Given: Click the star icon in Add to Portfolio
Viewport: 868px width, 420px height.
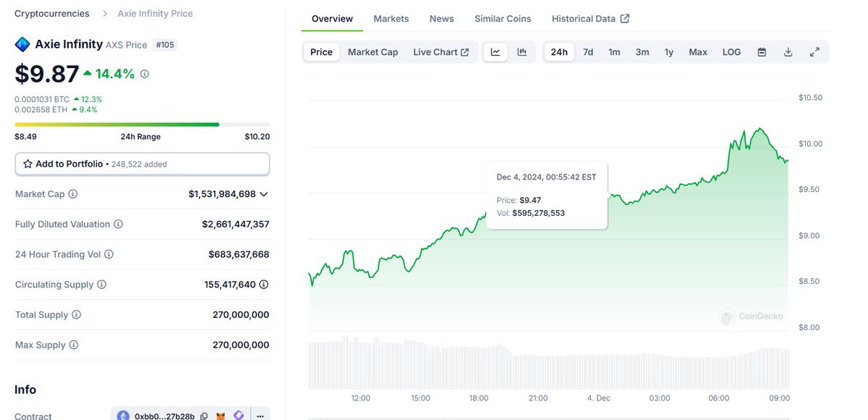Looking at the screenshot, I should (27, 164).
